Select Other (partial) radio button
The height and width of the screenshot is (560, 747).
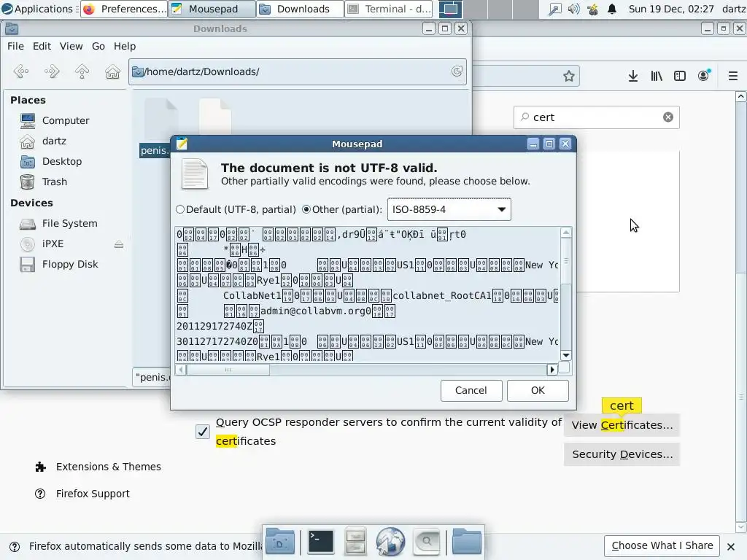click(306, 209)
